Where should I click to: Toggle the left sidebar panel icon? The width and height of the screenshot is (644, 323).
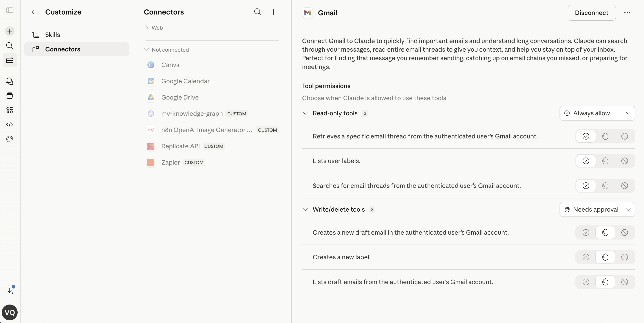coord(10,10)
